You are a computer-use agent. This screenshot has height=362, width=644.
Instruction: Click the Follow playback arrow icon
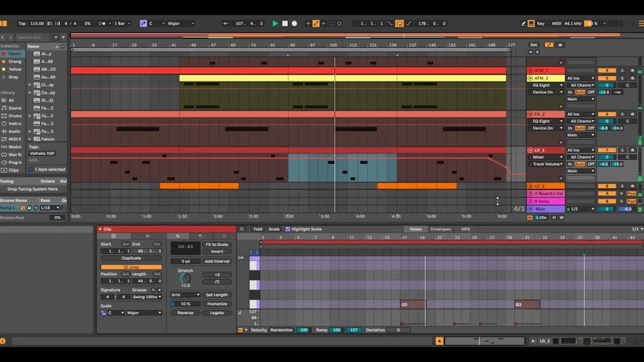tap(226, 23)
